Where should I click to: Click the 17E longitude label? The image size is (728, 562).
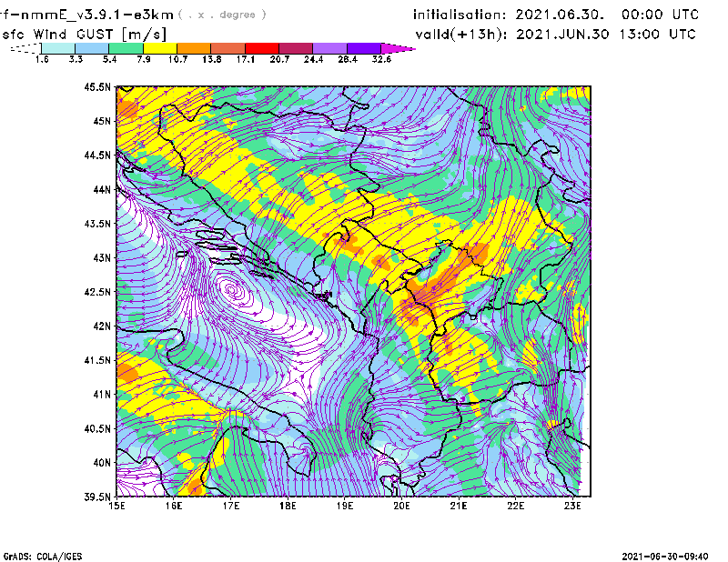(231, 506)
